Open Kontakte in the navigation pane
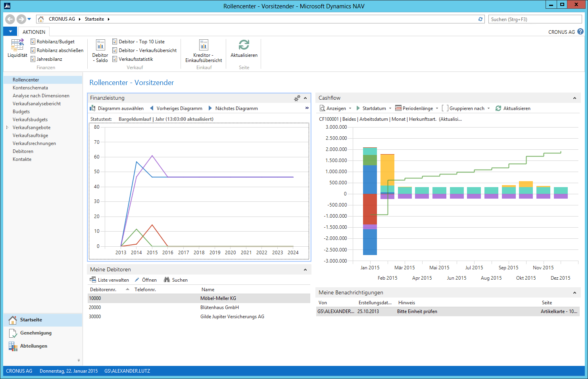The height and width of the screenshot is (379, 588). pyautogui.click(x=22, y=159)
